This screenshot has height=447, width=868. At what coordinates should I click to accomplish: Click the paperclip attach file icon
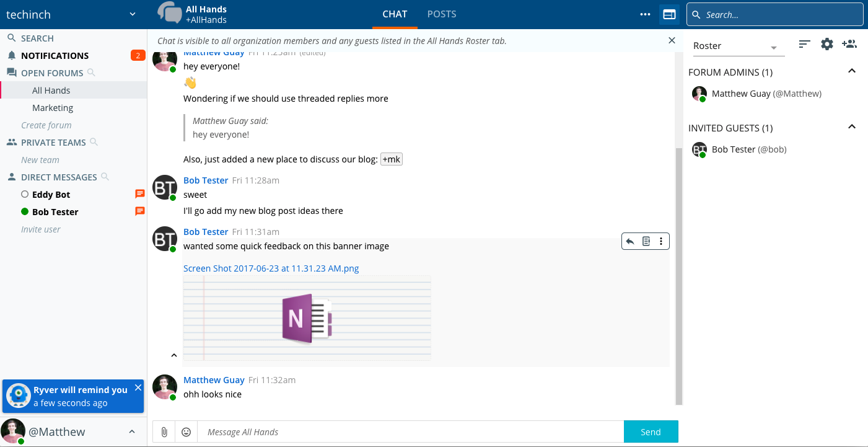pyautogui.click(x=164, y=432)
